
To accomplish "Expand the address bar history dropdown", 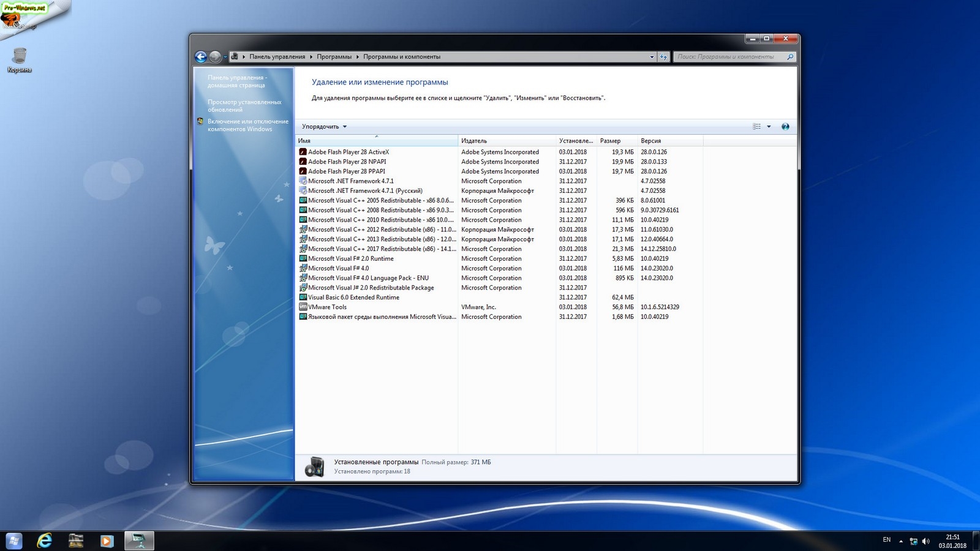I will (652, 57).
